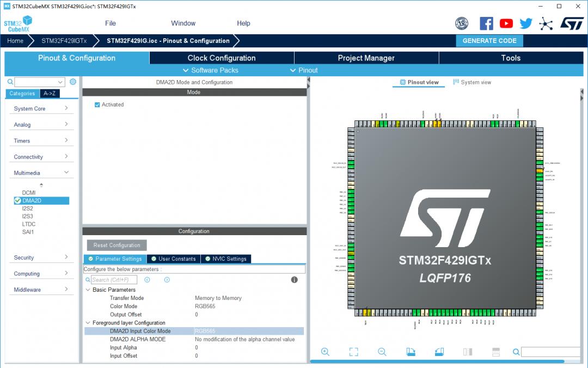Viewport: 588px width, 368px height.
Task: Zoom in on the chip pinout
Action: [x=325, y=352]
